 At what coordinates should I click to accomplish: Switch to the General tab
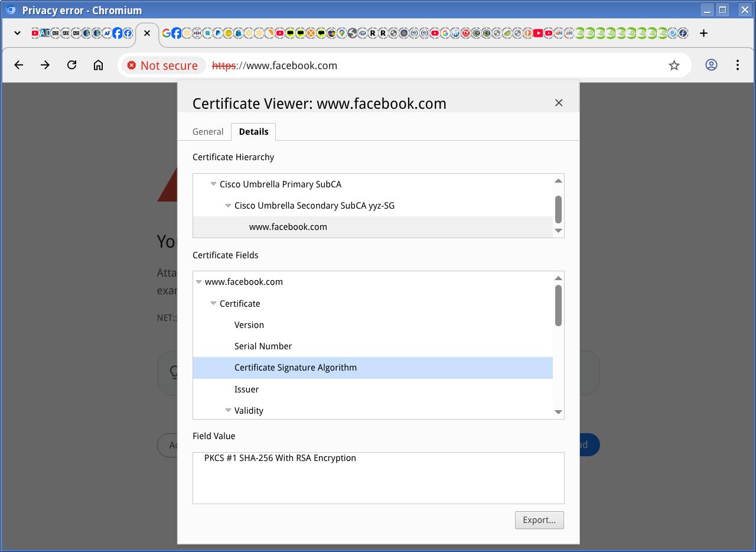click(x=208, y=131)
